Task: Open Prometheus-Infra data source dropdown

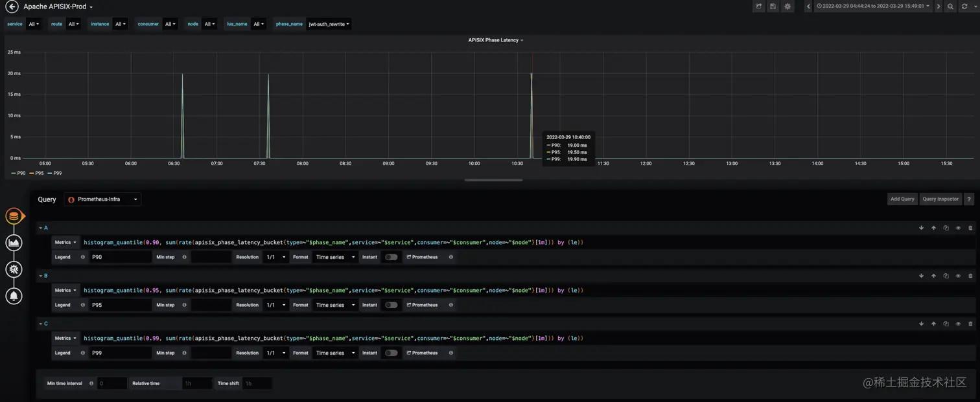Action: click(102, 199)
